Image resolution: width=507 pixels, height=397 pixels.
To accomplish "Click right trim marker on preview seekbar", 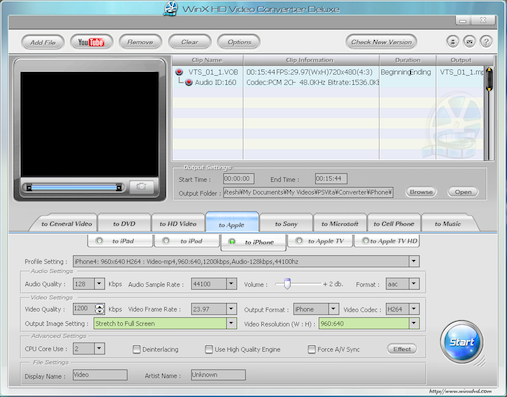I will pyautogui.click(x=119, y=188).
